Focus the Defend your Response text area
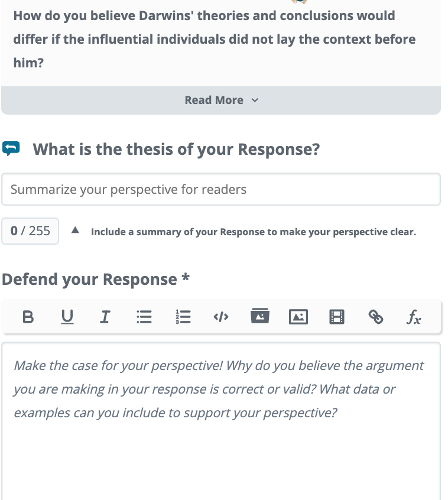This screenshot has height=500, width=448. (221, 421)
